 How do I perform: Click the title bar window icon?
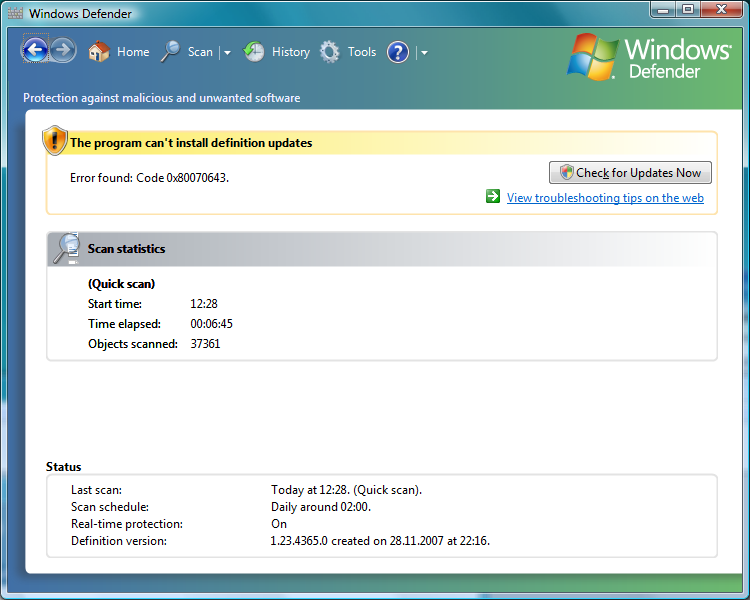15,14
